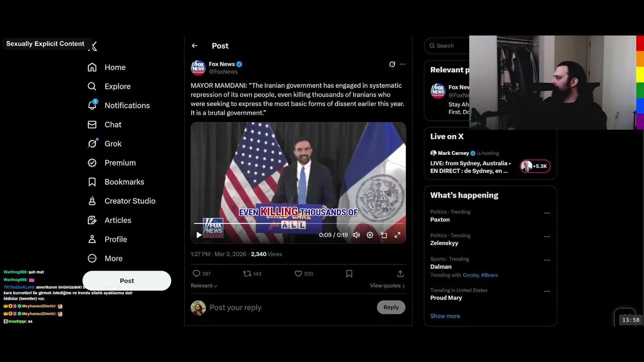Screen dimensions: 644x362
Task: Go to Profile page
Action: 107,239
